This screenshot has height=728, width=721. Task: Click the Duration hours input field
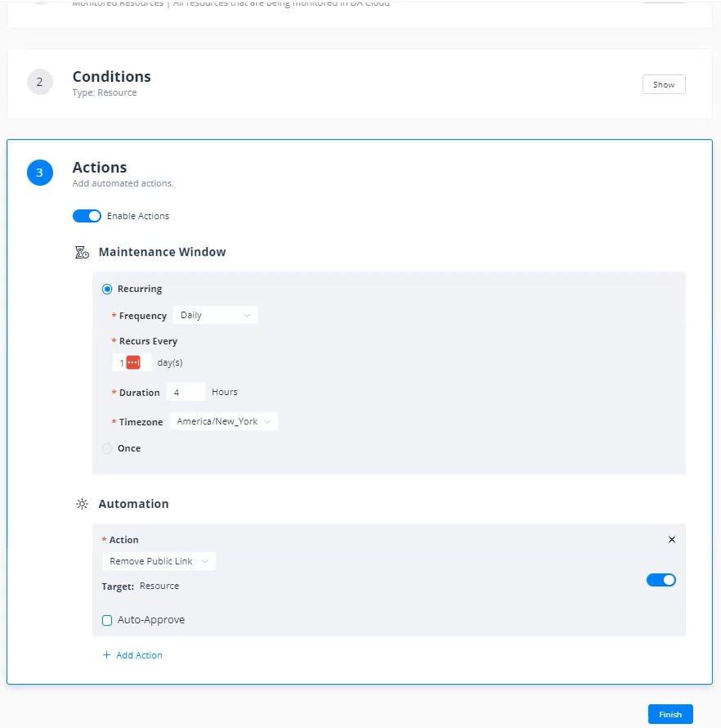[x=186, y=392]
